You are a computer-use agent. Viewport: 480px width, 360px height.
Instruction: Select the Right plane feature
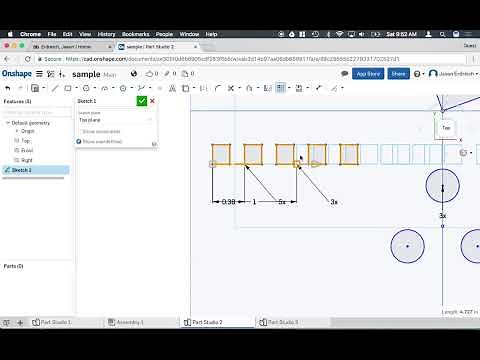27,160
